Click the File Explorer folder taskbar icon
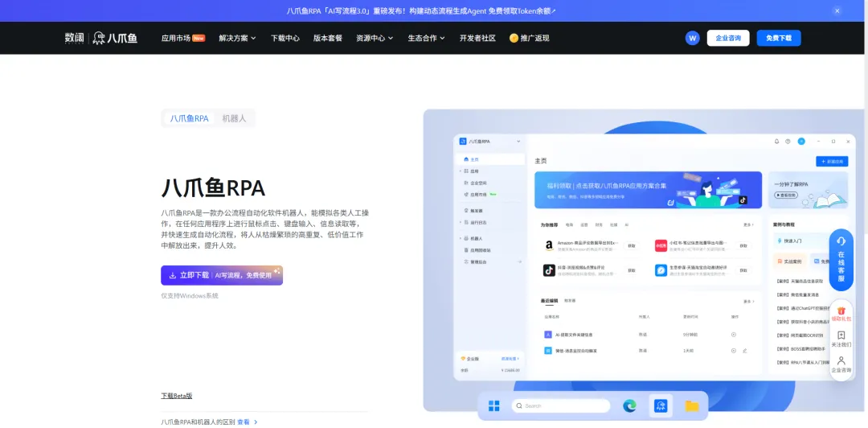The width and height of the screenshot is (868, 428). [692, 405]
